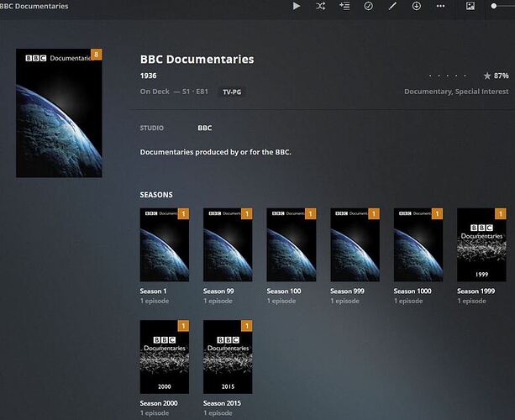Click the 'Season 99' title link
Screen dimensions: 515x420
(x=218, y=291)
